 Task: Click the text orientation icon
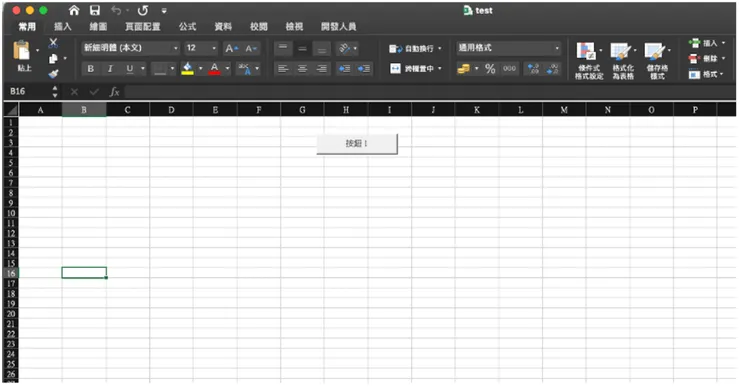(x=344, y=48)
